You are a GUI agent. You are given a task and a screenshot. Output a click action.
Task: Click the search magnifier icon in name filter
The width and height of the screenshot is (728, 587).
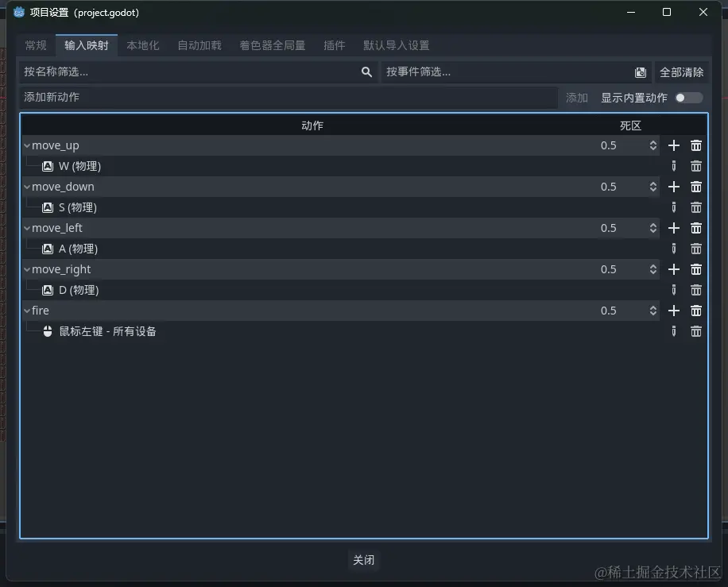(x=366, y=72)
